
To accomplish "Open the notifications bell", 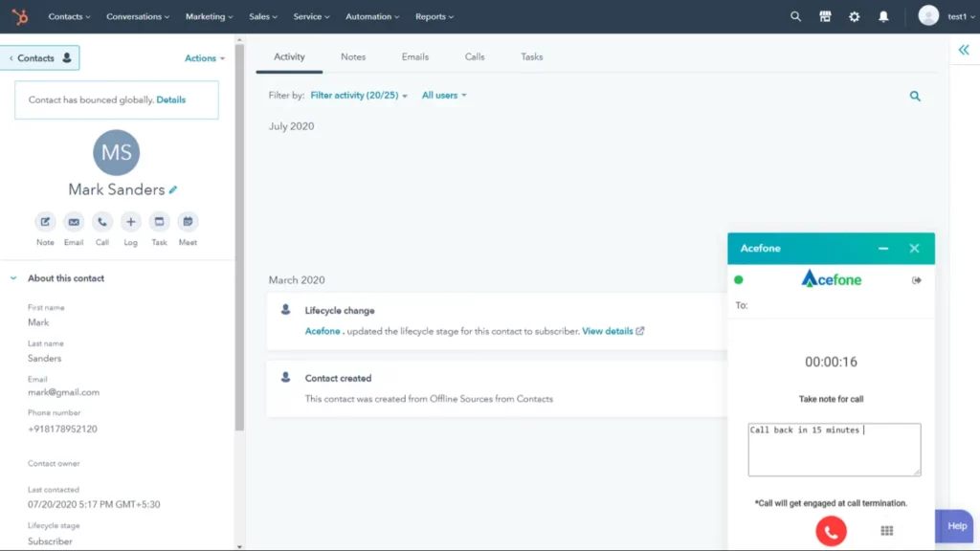I will [883, 17].
